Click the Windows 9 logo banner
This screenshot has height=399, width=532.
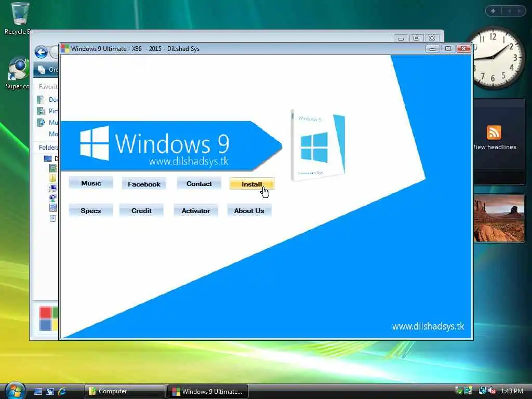pos(171,146)
